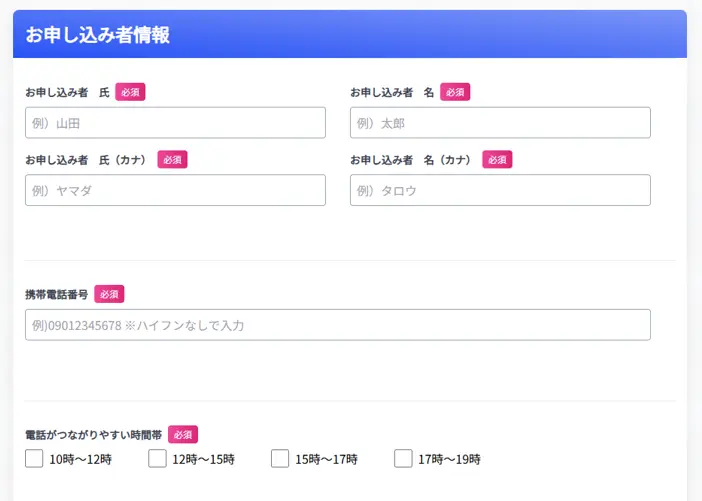Click the 必須 badge beside 携帯電話番号
702x501 pixels.
[109, 294]
